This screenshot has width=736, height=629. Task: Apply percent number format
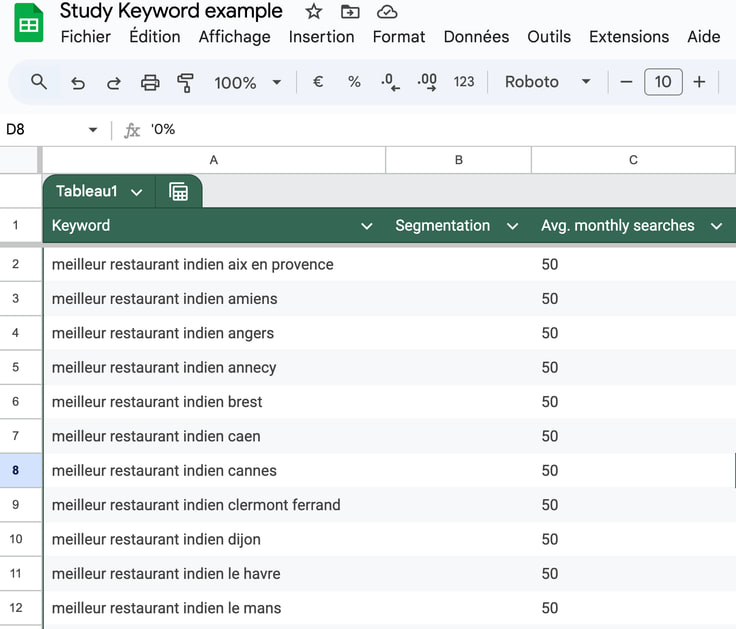354,82
